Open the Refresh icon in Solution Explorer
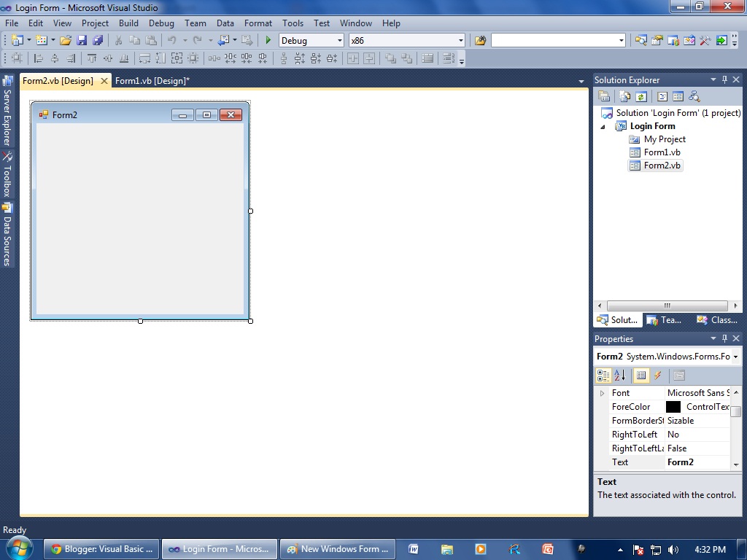Image resolution: width=747 pixels, height=560 pixels. point(641,96)
